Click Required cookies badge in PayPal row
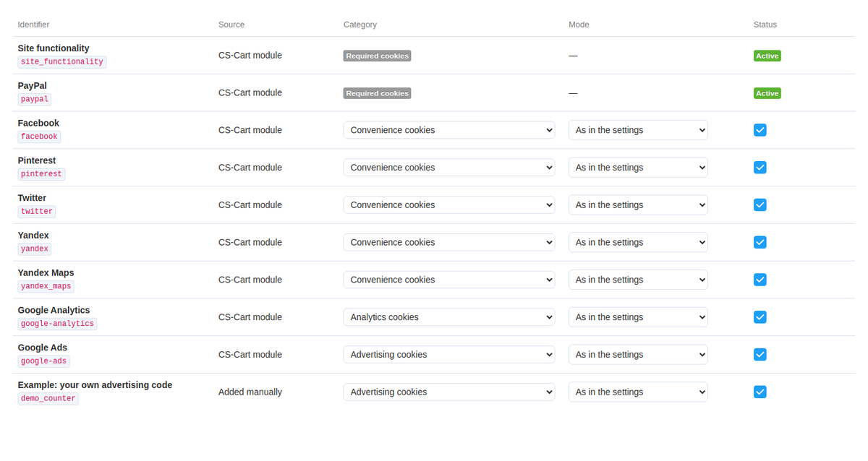Viewport: 868px width, 461px height. (x=377, y=93)
